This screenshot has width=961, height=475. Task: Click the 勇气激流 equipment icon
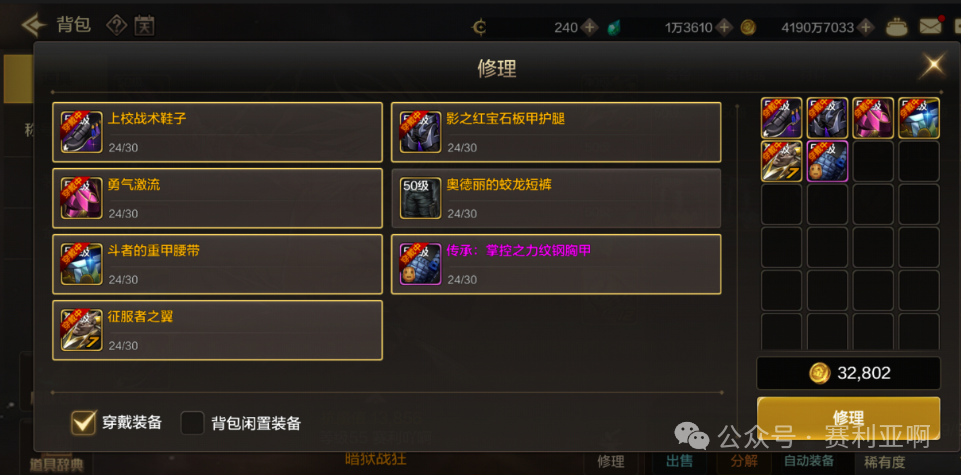click(x=81, y=198)
